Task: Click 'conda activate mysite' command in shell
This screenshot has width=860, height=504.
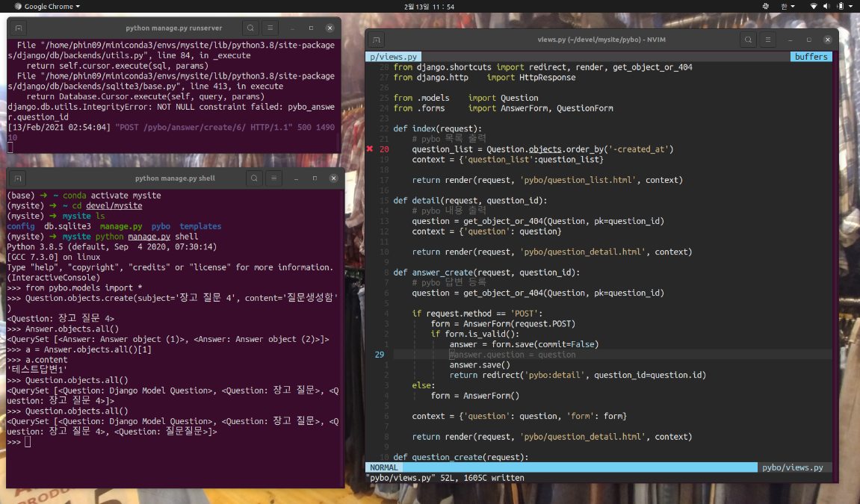Action: tap(111, 195)
